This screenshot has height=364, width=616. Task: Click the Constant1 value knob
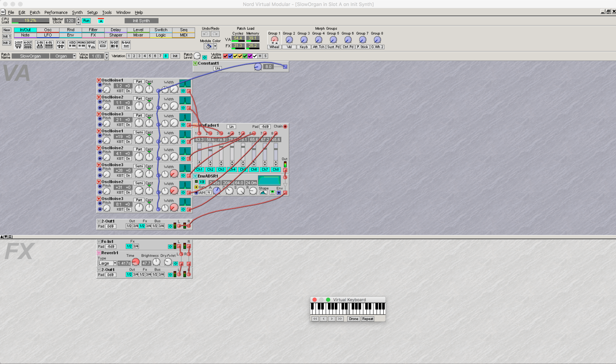pyautogui.click(x=258, y=67)
